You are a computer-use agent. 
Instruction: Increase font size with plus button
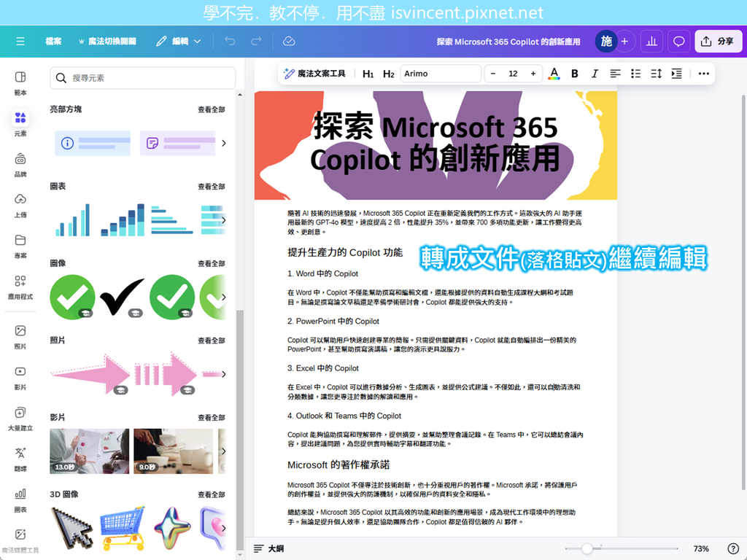[533, 74]
